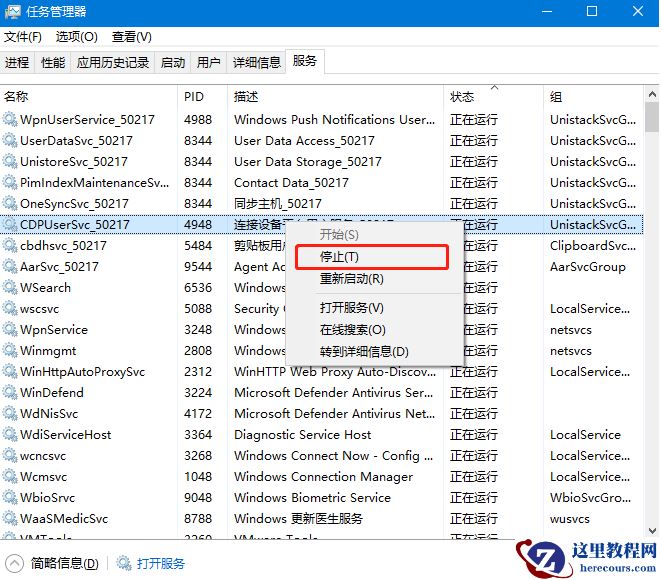Click the gear icon beside UserDataSvc_50217
This screenshot has width=662, height=580.
[10, 141]
